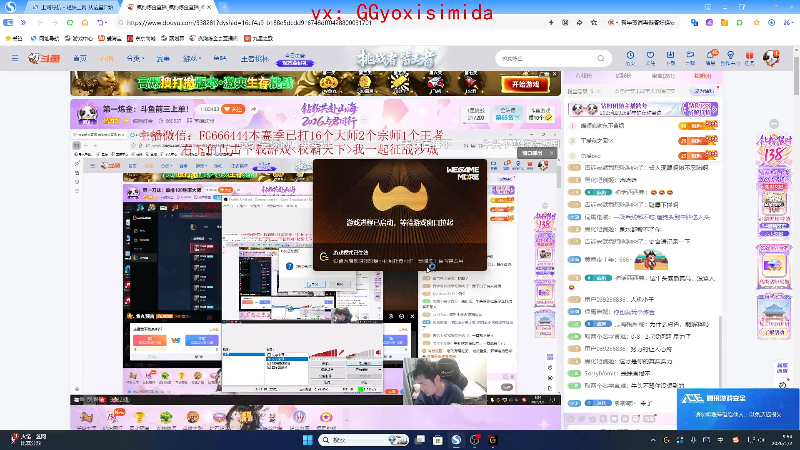Click the orange 关注 follow button by the stream title
800x450 pixels.
click(x=233, y=109)
